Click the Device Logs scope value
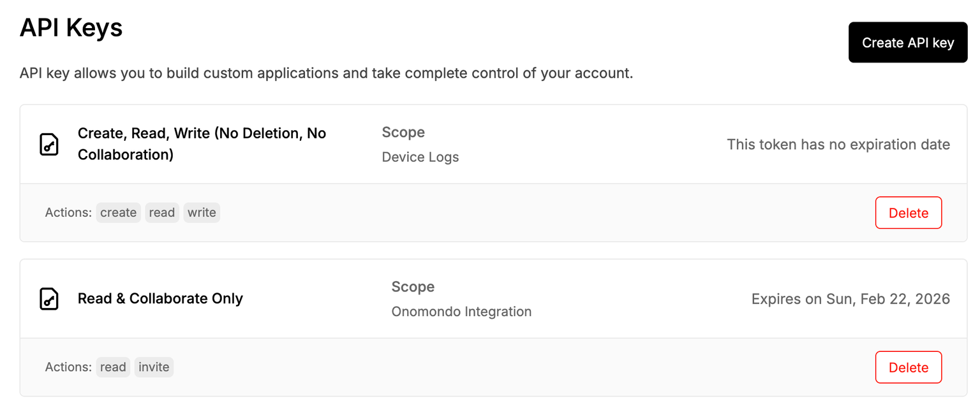The image size is (980, 408). pos(420,157)
